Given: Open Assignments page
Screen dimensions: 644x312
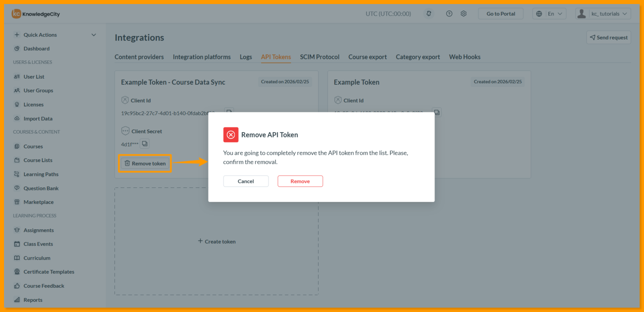Looking at the screenshot, I should click(x=39, y=230).
